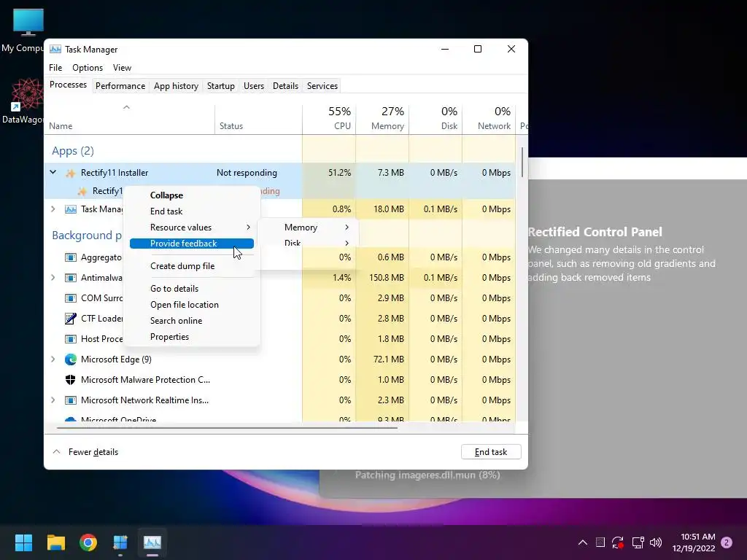Expand Microsoft Network Realtime Inspection row
747x560 pixels.
[x=53, y=400]
